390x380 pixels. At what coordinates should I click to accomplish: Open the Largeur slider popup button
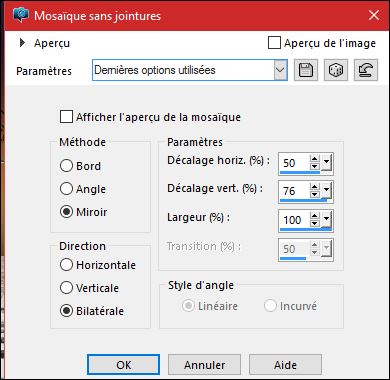tap(326, 220)
